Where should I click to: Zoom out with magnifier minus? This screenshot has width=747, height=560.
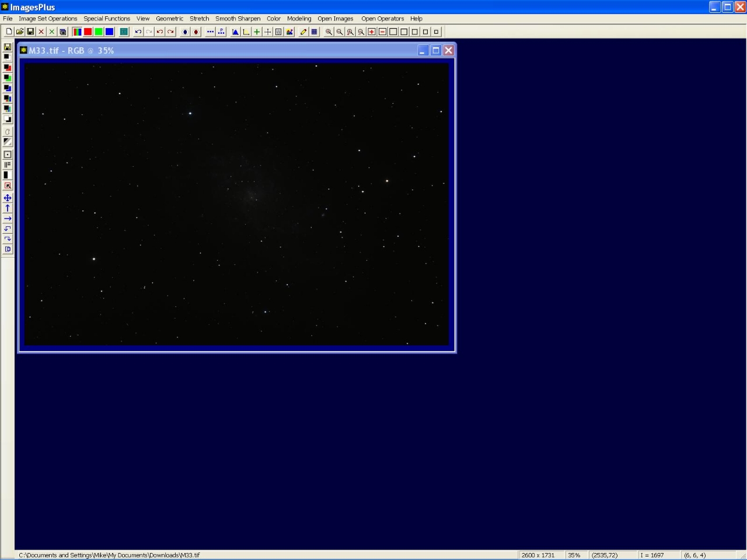pos(340,32)
